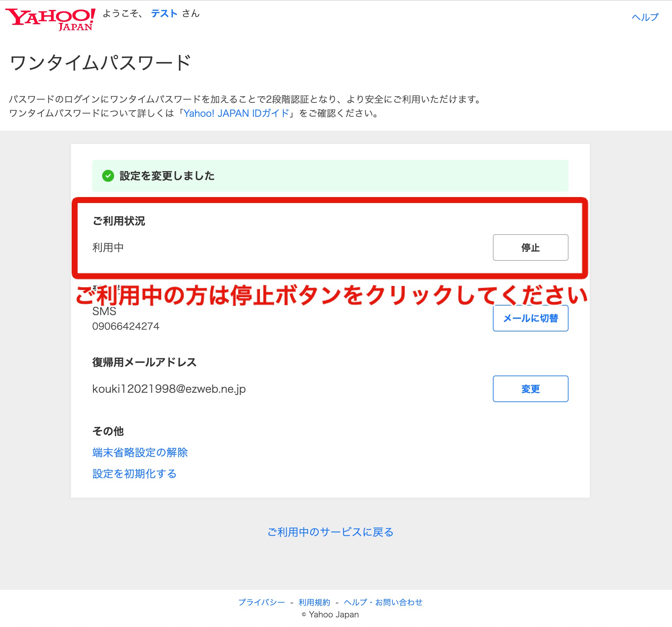Click the ご利用状況 section heading
The image size is (672, 627).
(119, 221)
